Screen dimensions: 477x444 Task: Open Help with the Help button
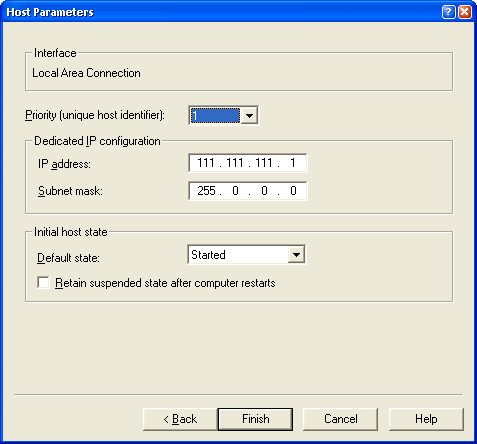pyautogui.click(x=426, y=419)
